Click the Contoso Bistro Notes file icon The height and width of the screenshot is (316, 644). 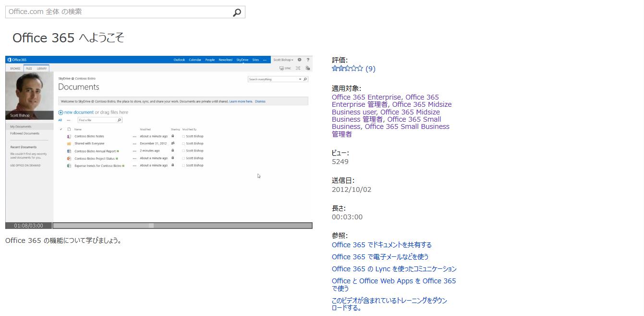coord(69,136)
